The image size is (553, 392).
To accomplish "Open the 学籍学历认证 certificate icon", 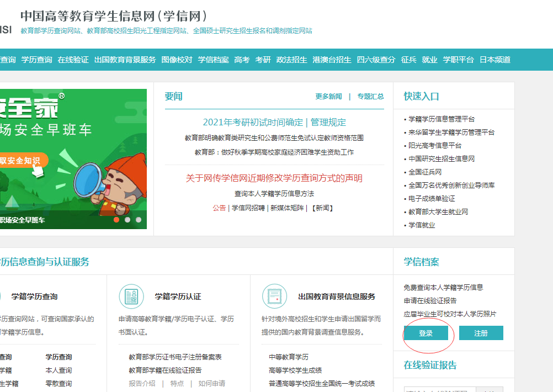I will pyautogui.click(x=131, y=296).
